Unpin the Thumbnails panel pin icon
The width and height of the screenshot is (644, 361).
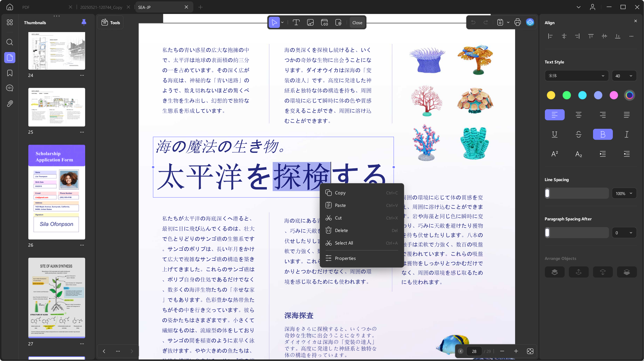coord(84,23)
